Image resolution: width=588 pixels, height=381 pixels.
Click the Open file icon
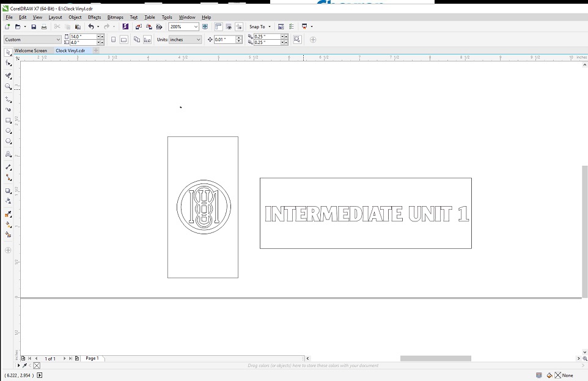[x=18, y=27]
